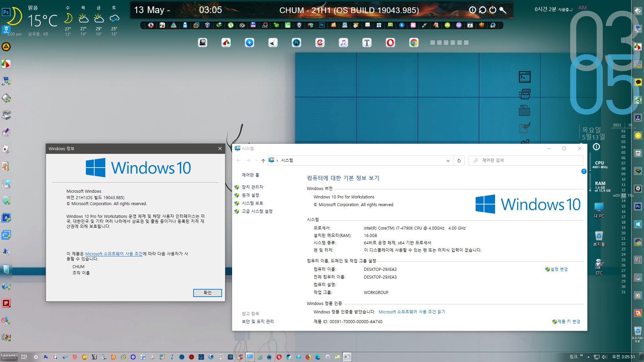Click the volume speaker icon in the tray
Screen dimensions: 644x362
pyautogui.click(x=604, y=357)
